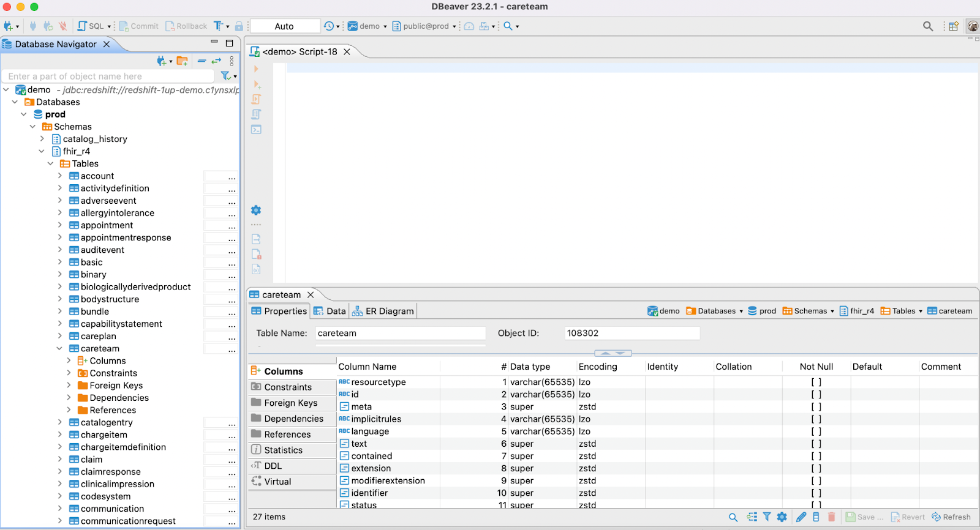The width and height of the screenshot is (980, 530).
Task: Click the gear settings icon in SQL editor sidebar
Action: coord(256,211)
